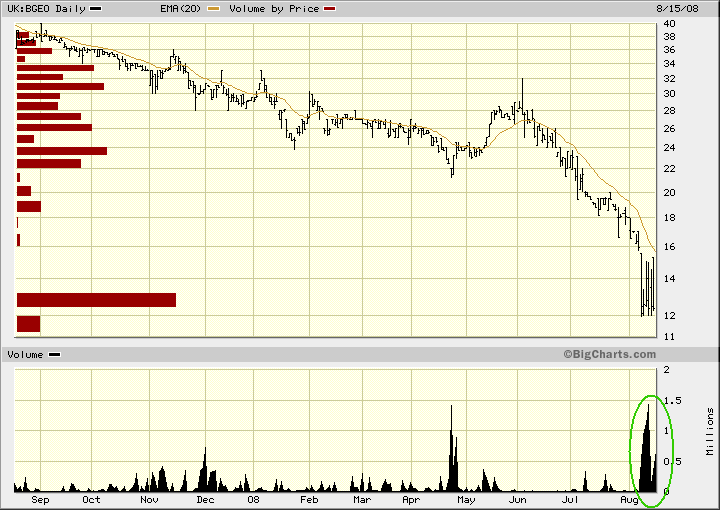Click the black Volume legend swatch
This screenshot has width=720, height=510.
pyautogui.click(x=55, y=355)
